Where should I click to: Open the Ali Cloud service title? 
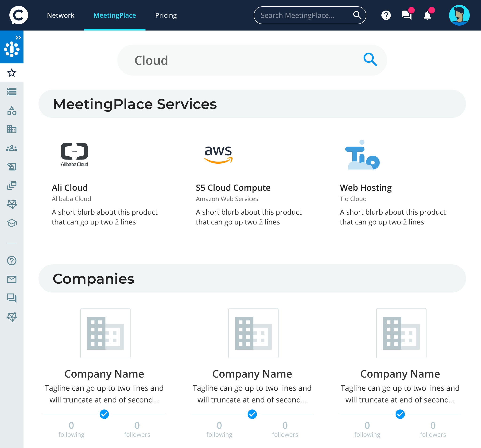pos(70,188)
